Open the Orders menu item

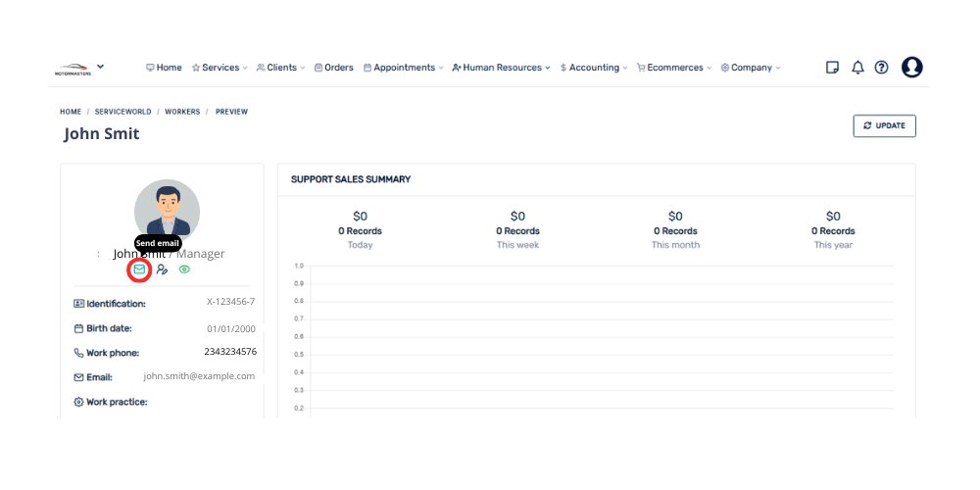pyautogui.click(x=333, y=68)
